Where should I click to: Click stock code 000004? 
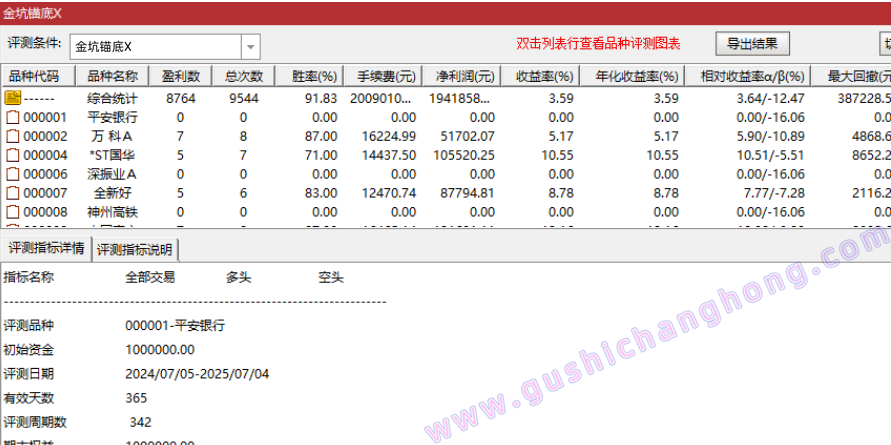point(45,155)
